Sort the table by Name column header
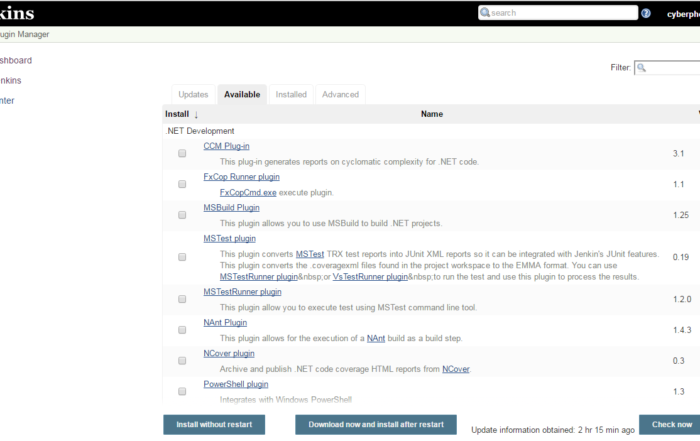Screen dimensions: 700x441 (x=431, y=114)
